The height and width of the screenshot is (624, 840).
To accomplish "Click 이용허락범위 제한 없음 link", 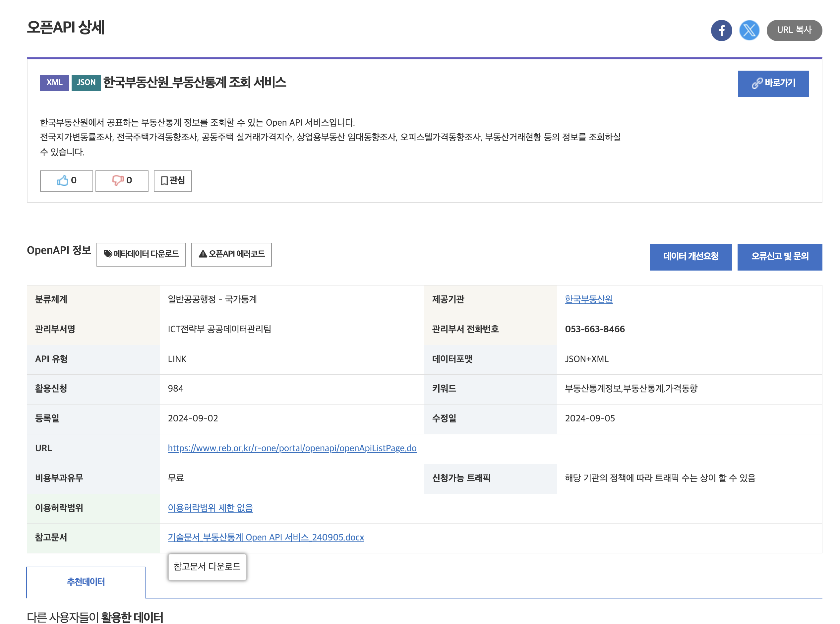I will point(210,508).
